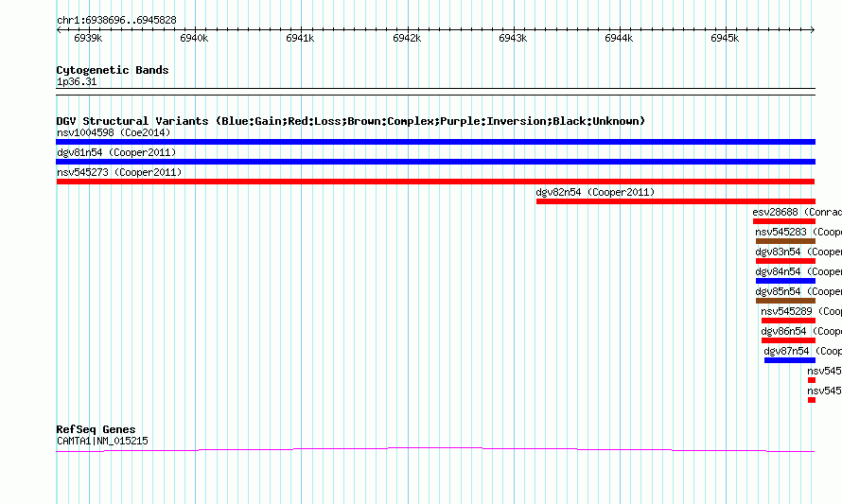Open the nsv545273 (Cooper2011) variant label
This screenshot has height=504, width=842.
(119, 172)
